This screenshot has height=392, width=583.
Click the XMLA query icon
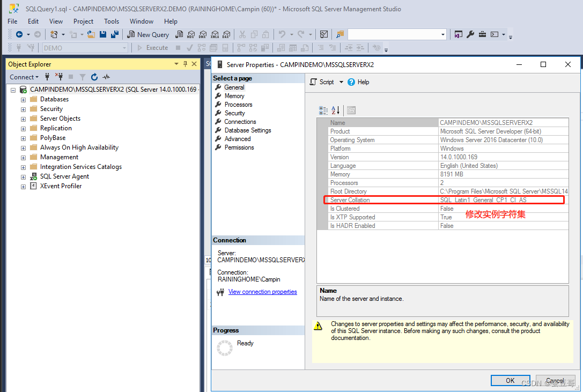click(x=215, y=34)
